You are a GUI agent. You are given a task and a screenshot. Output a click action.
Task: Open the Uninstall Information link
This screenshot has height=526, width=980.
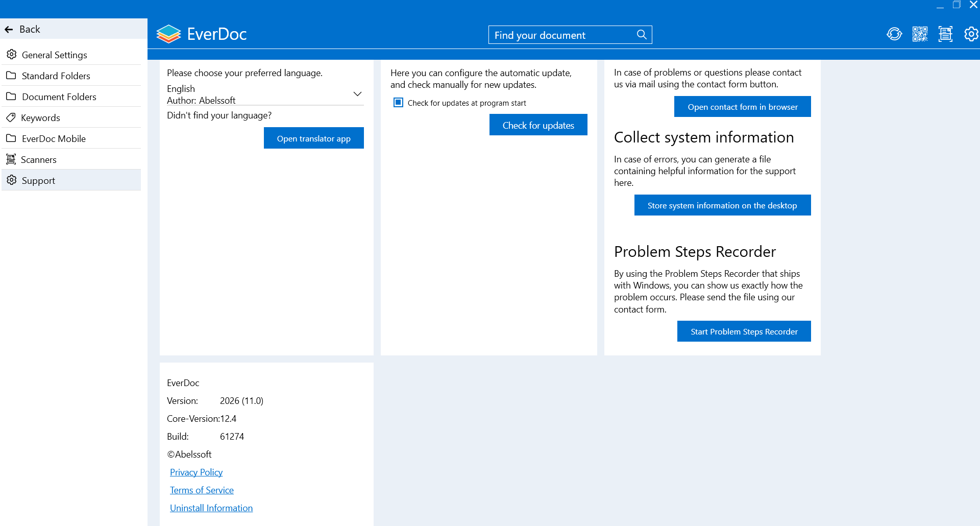pos(211,508)
